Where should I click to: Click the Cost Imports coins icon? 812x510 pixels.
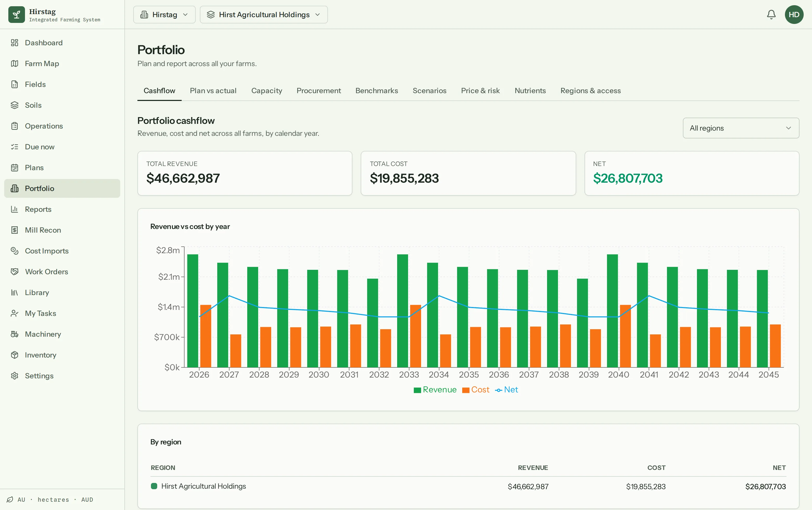15,251
